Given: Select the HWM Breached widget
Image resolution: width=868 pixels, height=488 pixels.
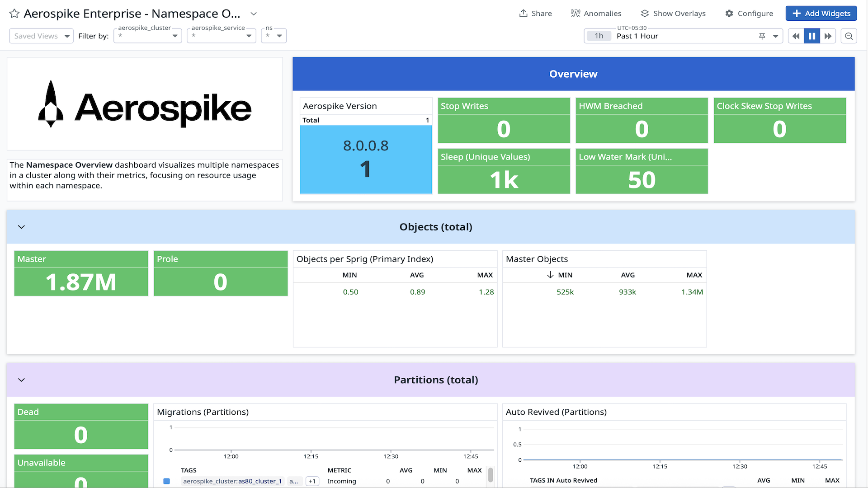Looking at the screenshot, I should point(642,121).
